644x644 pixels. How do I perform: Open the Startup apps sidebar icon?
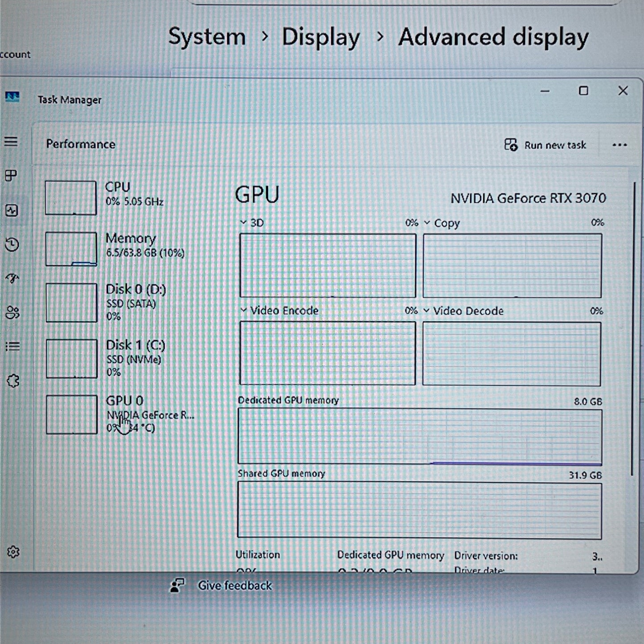12,279
